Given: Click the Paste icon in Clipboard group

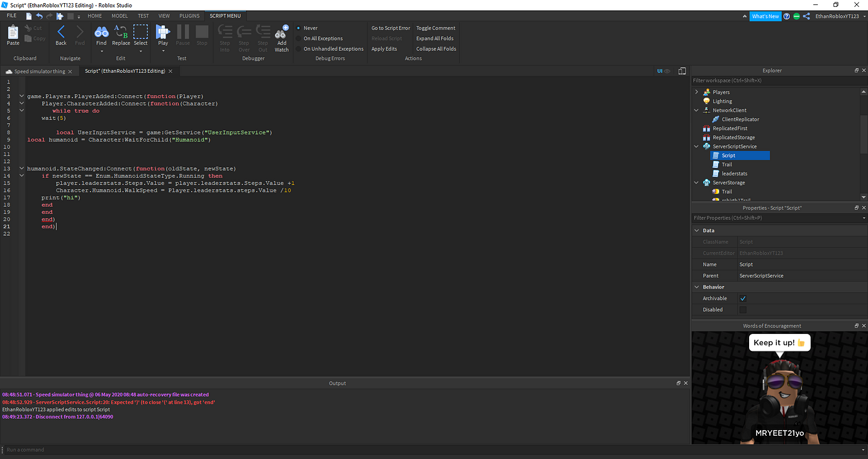Looking at the screenshot, I should (12, 35).
